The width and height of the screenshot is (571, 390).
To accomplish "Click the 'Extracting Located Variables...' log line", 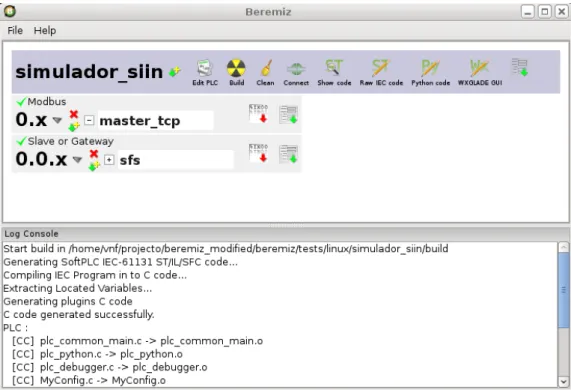I will coord(78,288).
